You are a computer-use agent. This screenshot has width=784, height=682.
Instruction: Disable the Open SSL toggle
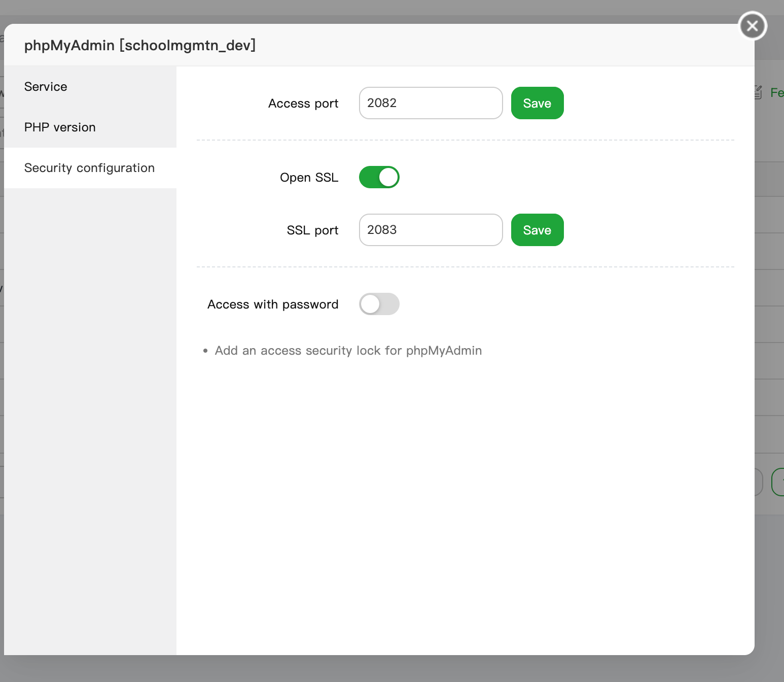tap(379, 177)
